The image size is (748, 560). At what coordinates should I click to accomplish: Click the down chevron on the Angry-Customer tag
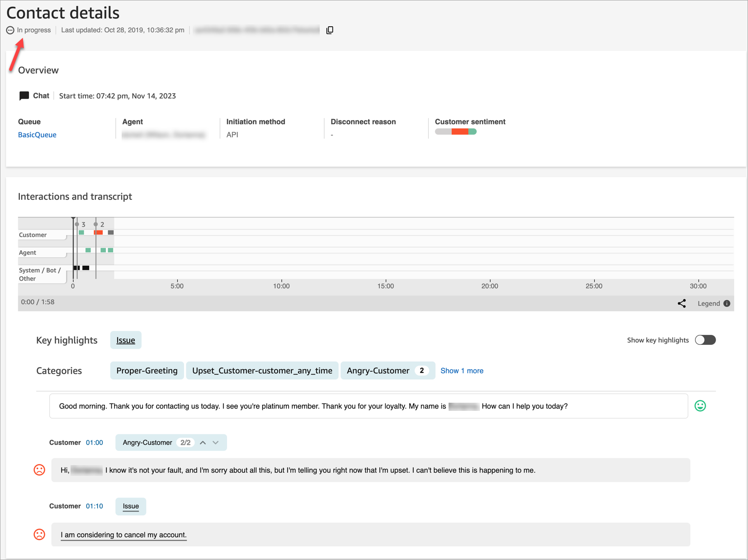coord(216,442)
